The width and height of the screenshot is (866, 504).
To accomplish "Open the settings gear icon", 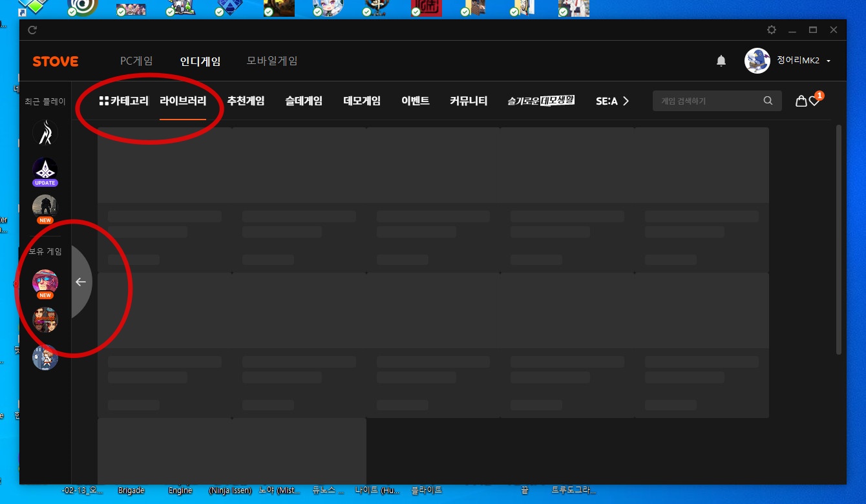I will coord(771,30).
